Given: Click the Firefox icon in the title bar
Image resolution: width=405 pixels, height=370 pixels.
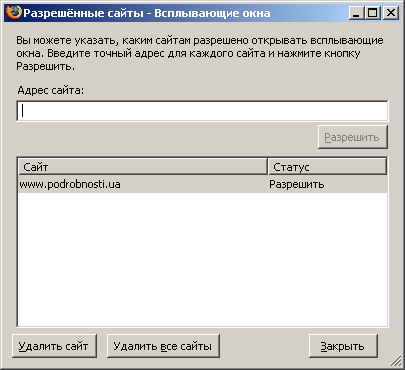Looking at the screenshot, I should (13, 13).
